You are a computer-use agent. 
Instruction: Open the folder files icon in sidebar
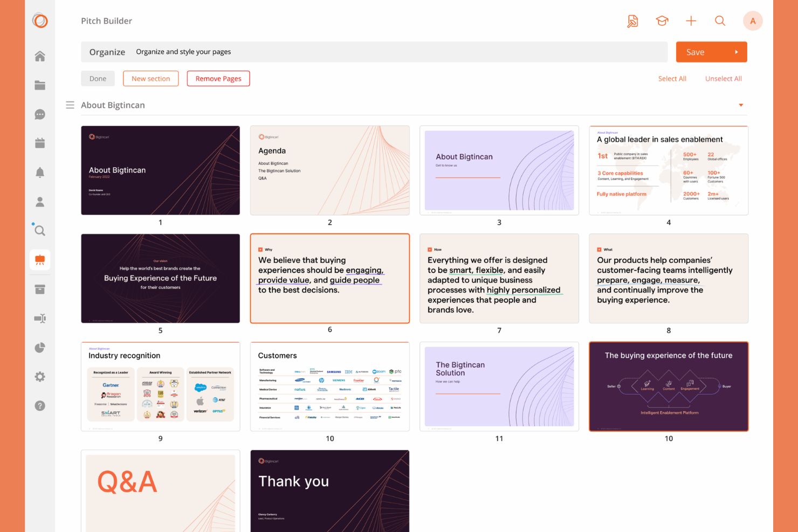pos(40,85)
